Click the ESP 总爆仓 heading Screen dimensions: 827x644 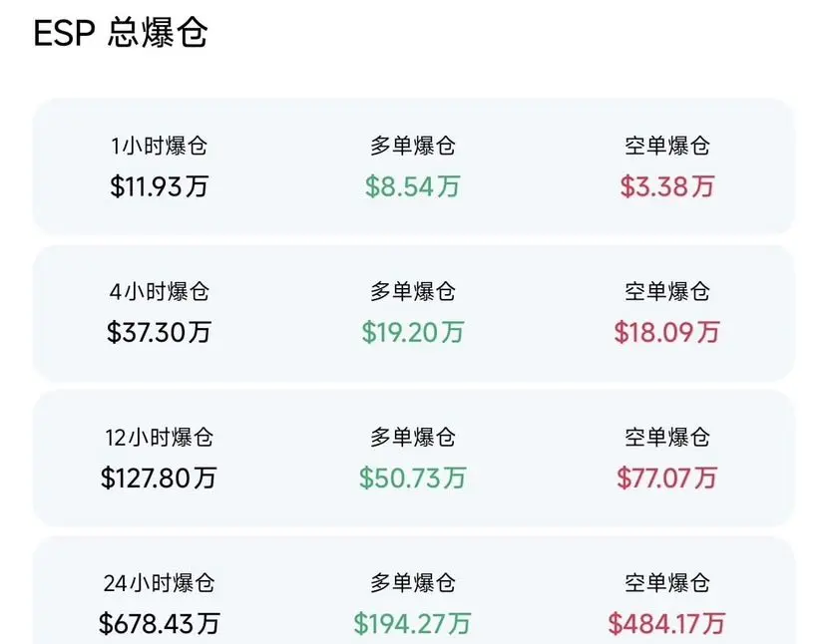(121, 34)
